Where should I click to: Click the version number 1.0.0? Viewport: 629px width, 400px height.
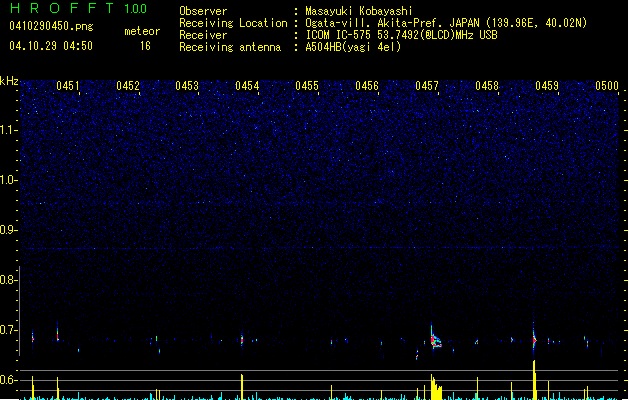136,9
